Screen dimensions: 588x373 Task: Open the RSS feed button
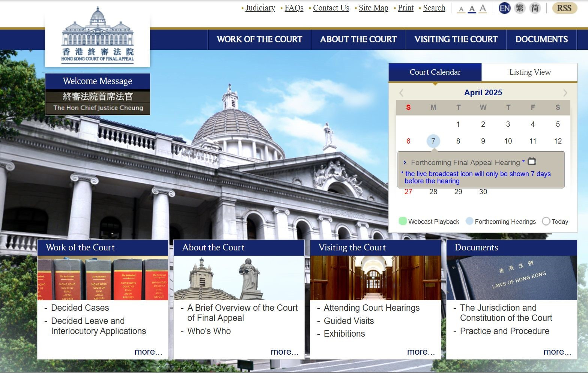coord(564,8)
